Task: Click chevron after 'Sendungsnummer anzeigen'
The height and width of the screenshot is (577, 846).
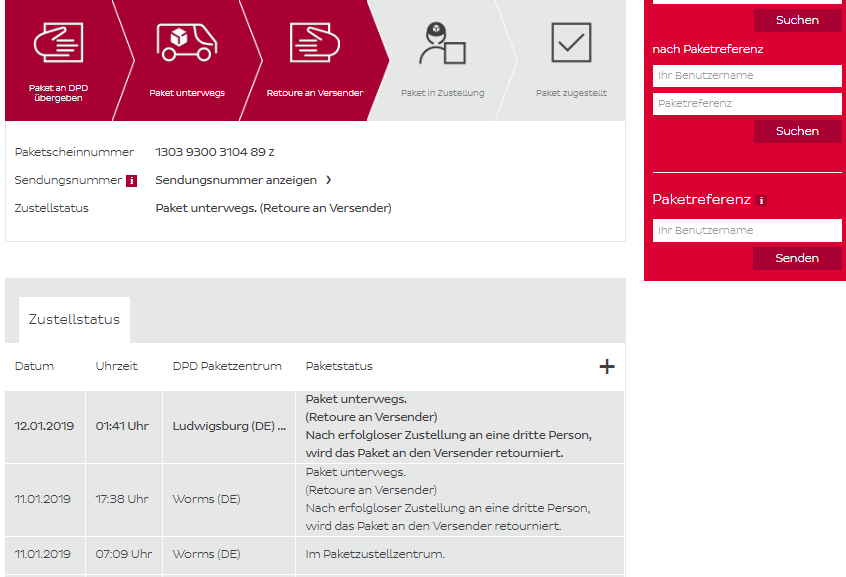Action: click(328, 180)
